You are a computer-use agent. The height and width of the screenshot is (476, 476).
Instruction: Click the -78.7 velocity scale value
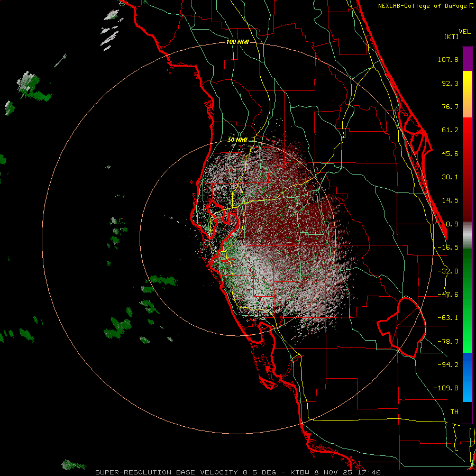coord(448,342)
